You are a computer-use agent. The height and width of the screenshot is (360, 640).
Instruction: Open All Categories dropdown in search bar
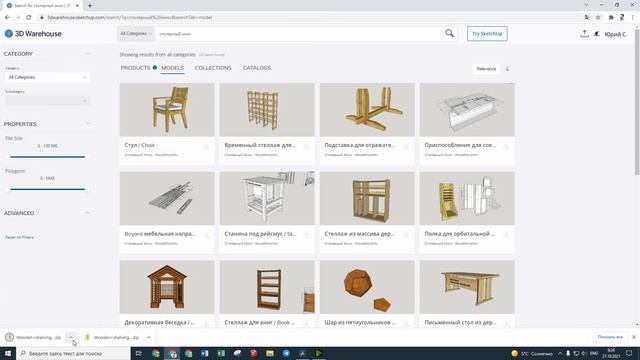(x=136, y=33)
